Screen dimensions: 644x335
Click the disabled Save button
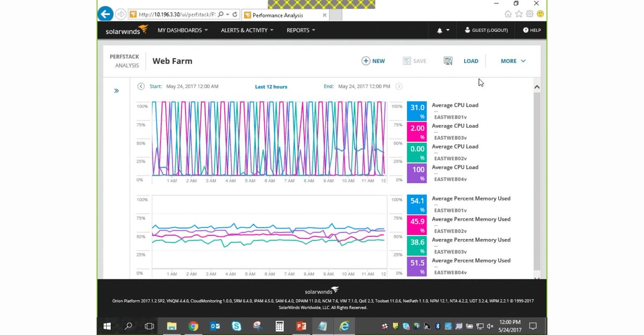pos(414,61)
